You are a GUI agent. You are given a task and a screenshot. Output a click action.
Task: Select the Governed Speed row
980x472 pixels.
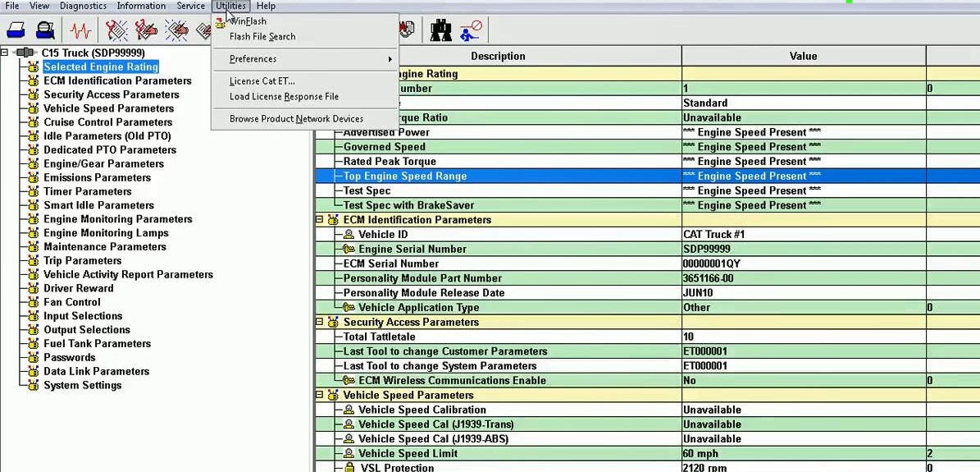[x=647, y=147]
